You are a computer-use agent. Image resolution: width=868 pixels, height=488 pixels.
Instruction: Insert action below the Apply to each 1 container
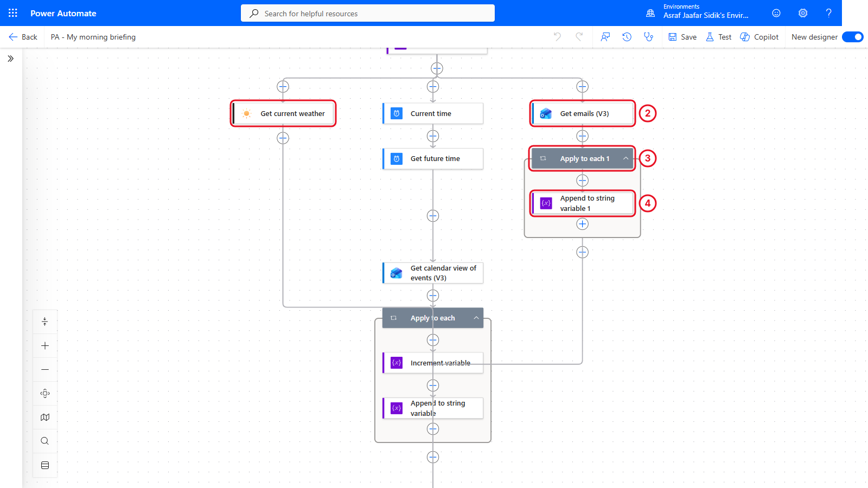point(582,252)
